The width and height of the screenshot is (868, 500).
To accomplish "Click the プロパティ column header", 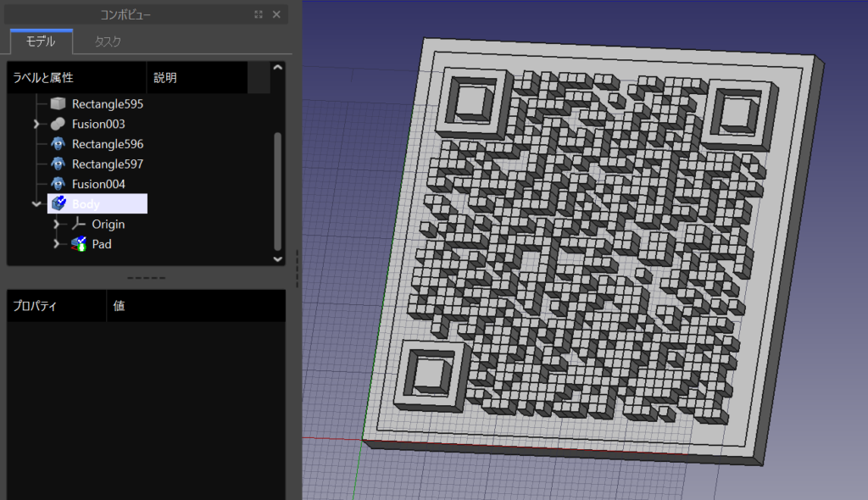I will coord(57,306).
